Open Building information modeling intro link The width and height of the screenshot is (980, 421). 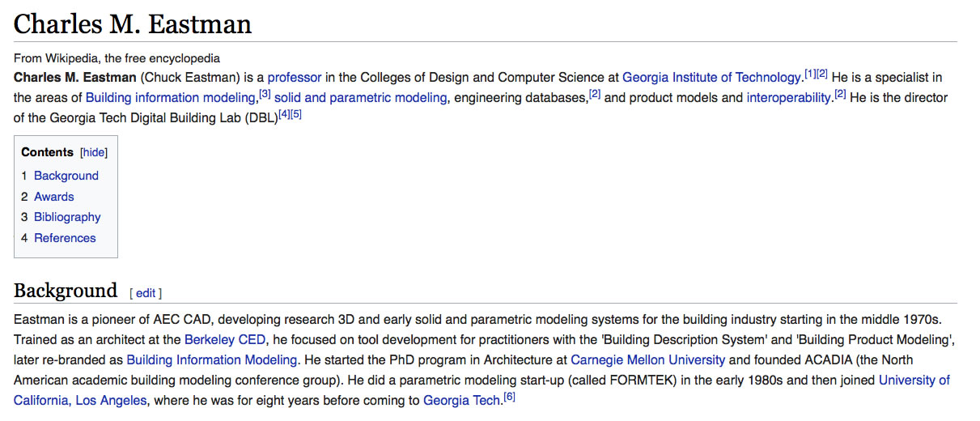[x=170, y=98]
